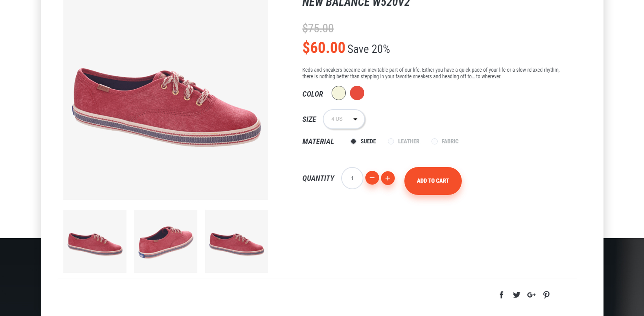This screenshot has height=316, width=644.
Task: Increase quantity with plus button
Action: pos(388,178)
